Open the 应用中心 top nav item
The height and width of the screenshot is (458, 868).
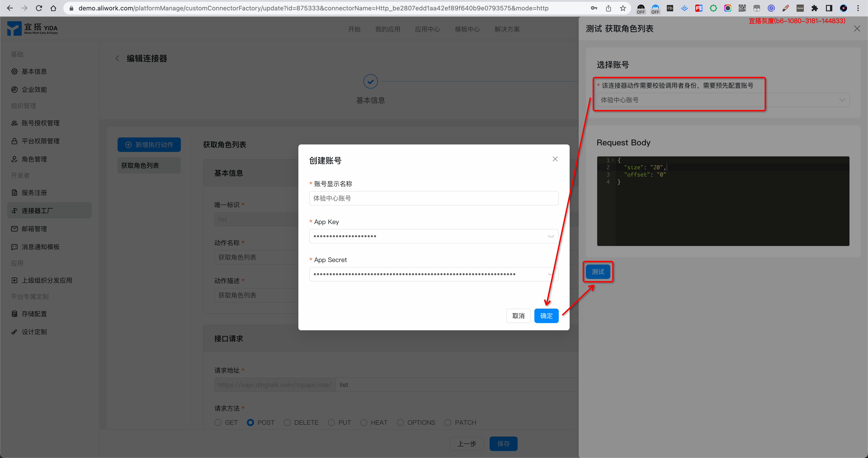pyautogui.click(x=427, y=29)
